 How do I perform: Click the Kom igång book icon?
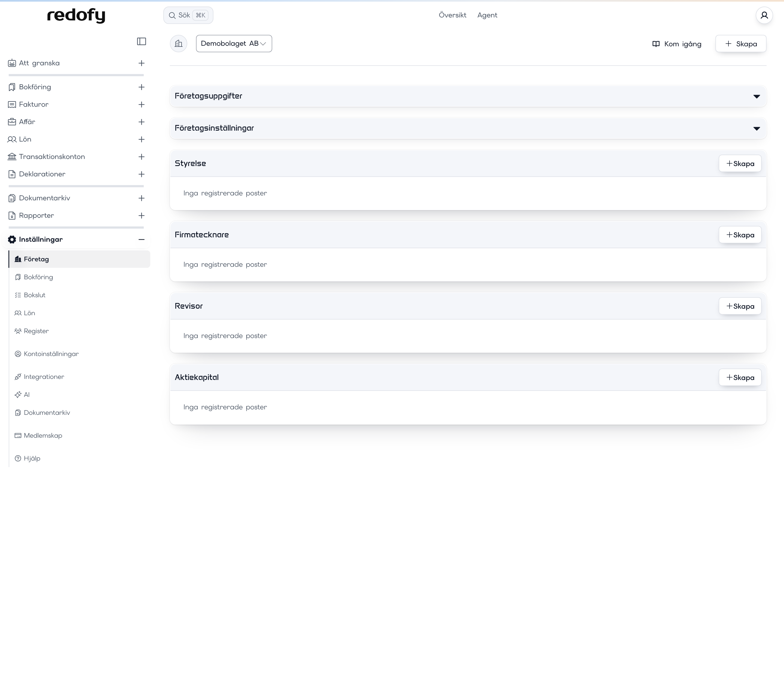pyautogui.click(x=656, y=44)
